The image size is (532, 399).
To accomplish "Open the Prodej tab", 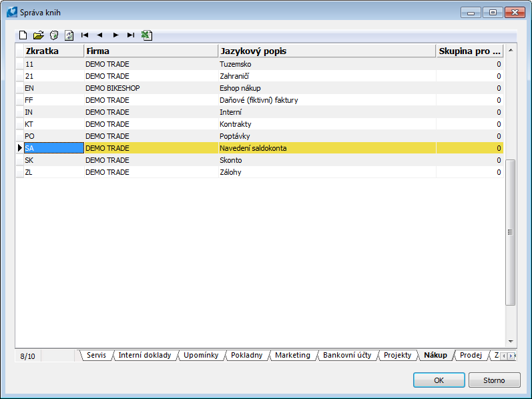I will coord(471,355).
